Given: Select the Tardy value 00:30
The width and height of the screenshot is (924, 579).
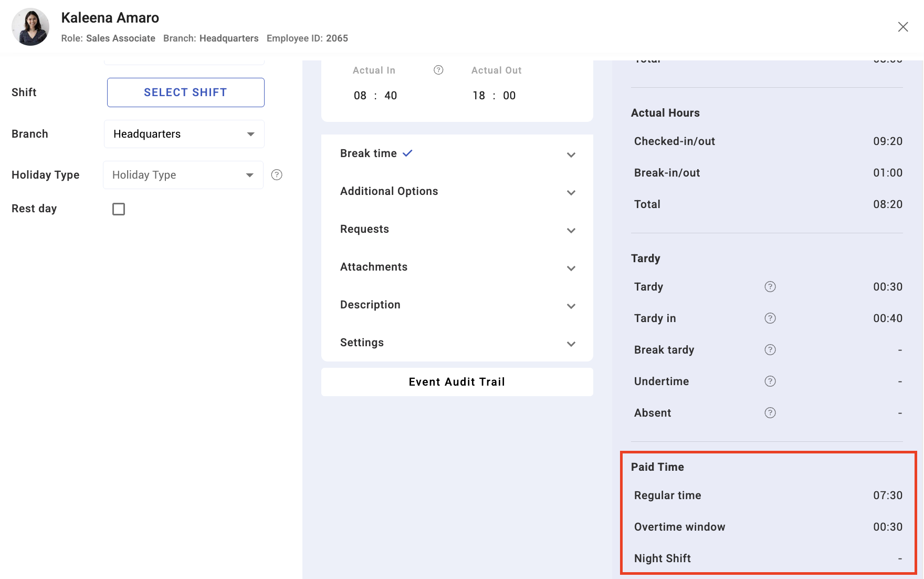Looking at the screenshot, I should click(888, 287).
